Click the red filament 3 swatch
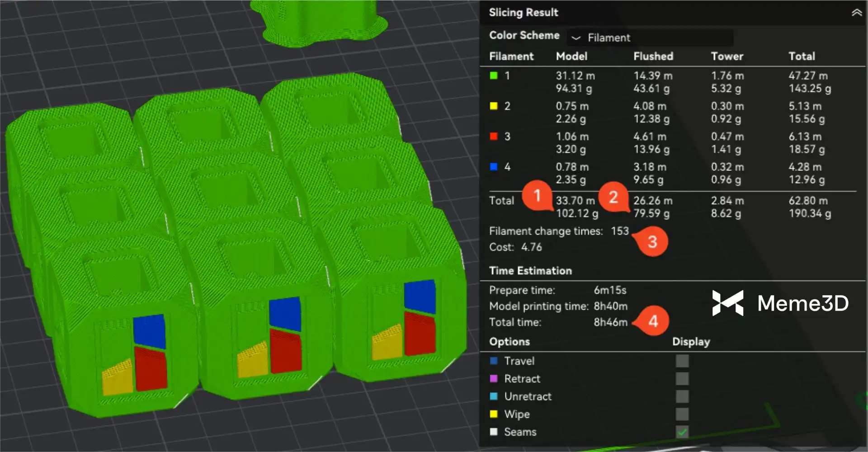 (494, 136)
